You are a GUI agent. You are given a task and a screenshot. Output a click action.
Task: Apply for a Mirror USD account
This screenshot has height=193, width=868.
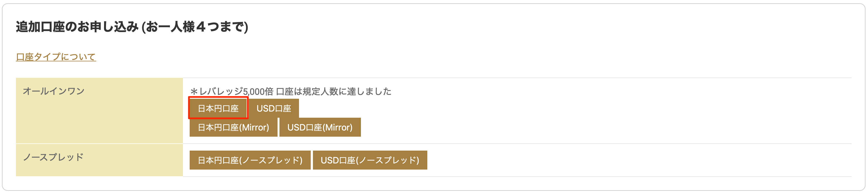click(320, 127)
